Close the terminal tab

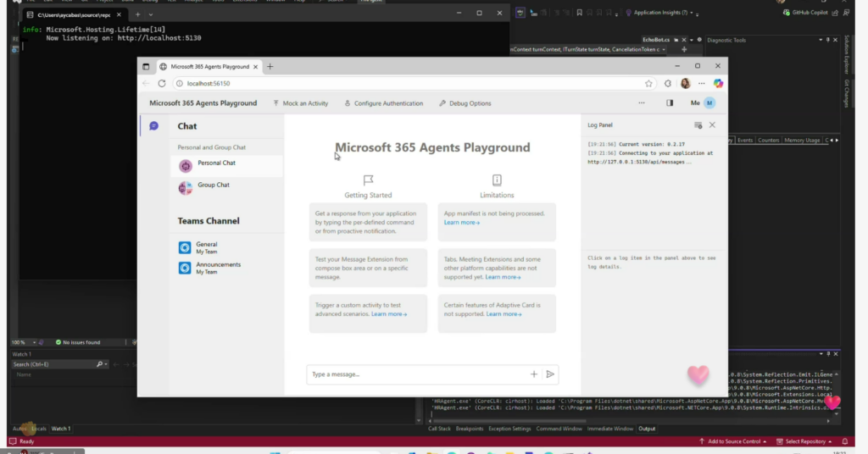click(119, 14)
